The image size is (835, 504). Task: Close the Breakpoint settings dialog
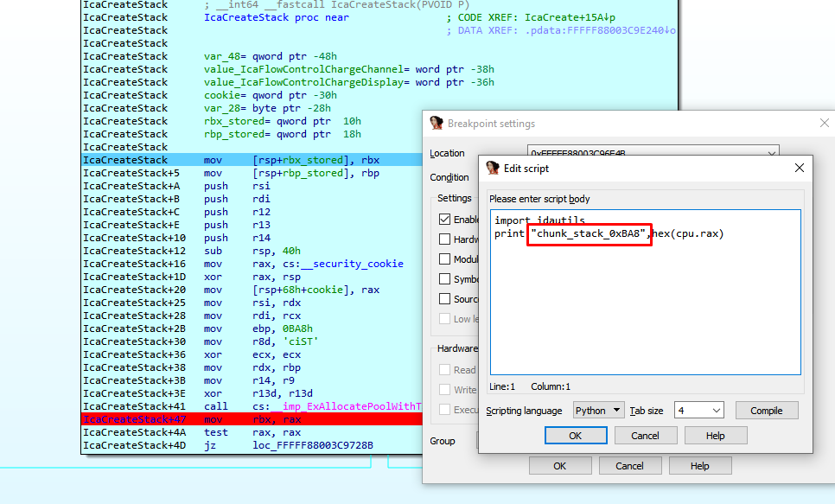coord(823,124)
